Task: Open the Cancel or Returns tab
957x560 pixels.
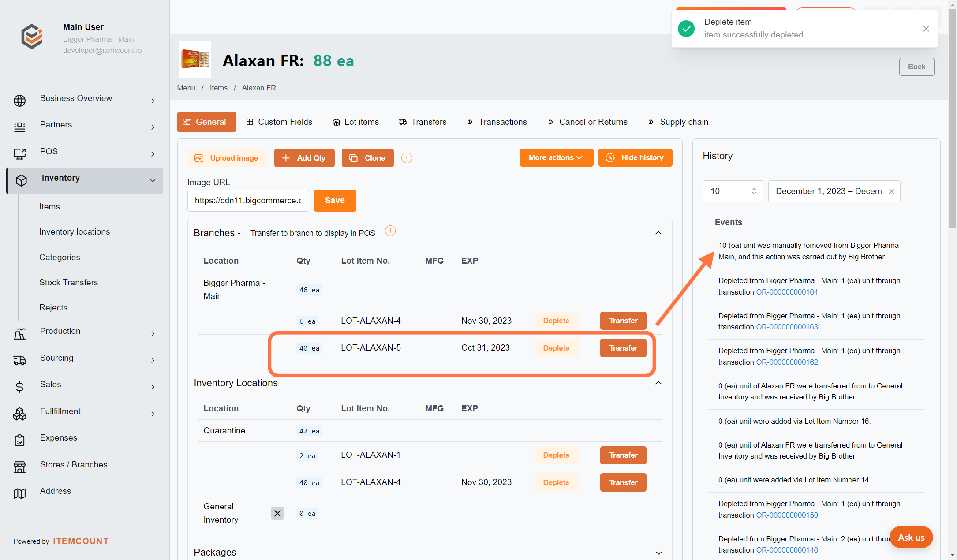Action: click(587, 122)
